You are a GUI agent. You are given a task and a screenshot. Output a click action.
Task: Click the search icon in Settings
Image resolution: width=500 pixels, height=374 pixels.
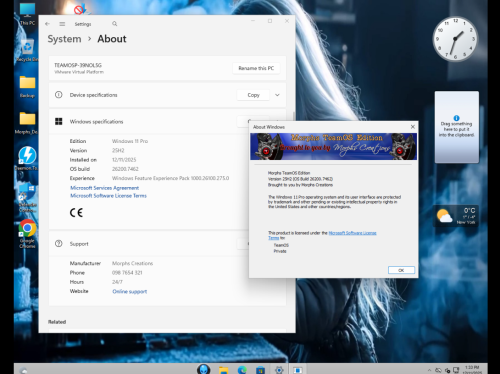tap(115, 24)
